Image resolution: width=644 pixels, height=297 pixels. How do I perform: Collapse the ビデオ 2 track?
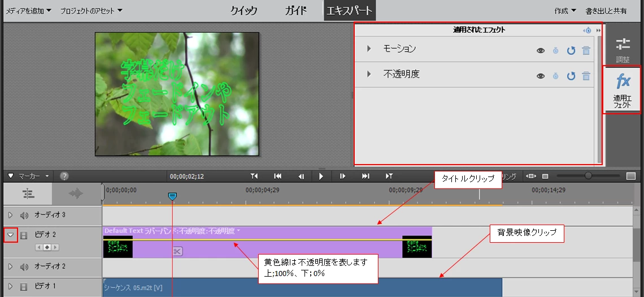point(11,235)
